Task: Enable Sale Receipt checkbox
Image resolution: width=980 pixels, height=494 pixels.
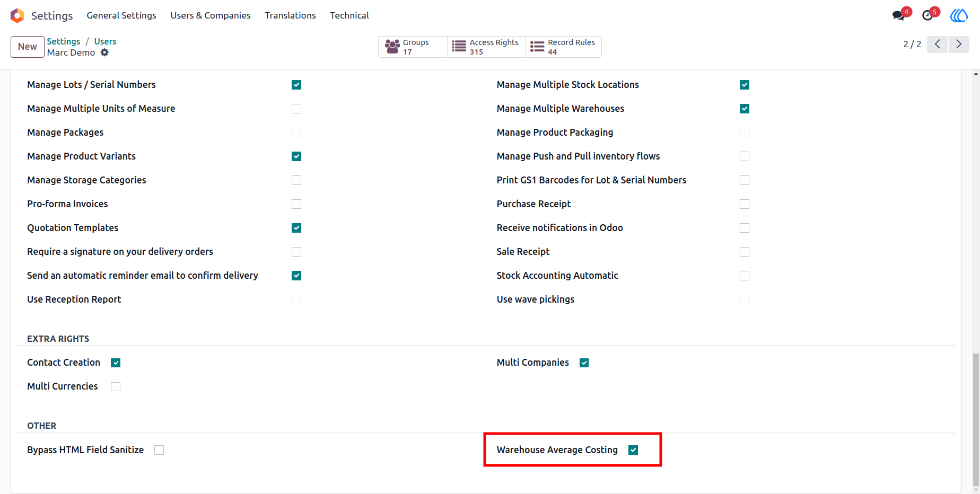Action: coord(745,252)
